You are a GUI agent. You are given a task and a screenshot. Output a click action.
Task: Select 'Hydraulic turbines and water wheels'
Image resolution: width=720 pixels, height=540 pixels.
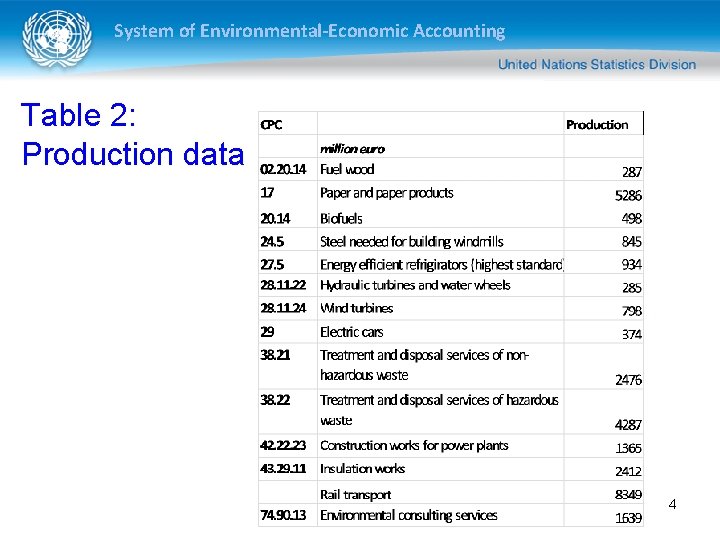[415, 286]
